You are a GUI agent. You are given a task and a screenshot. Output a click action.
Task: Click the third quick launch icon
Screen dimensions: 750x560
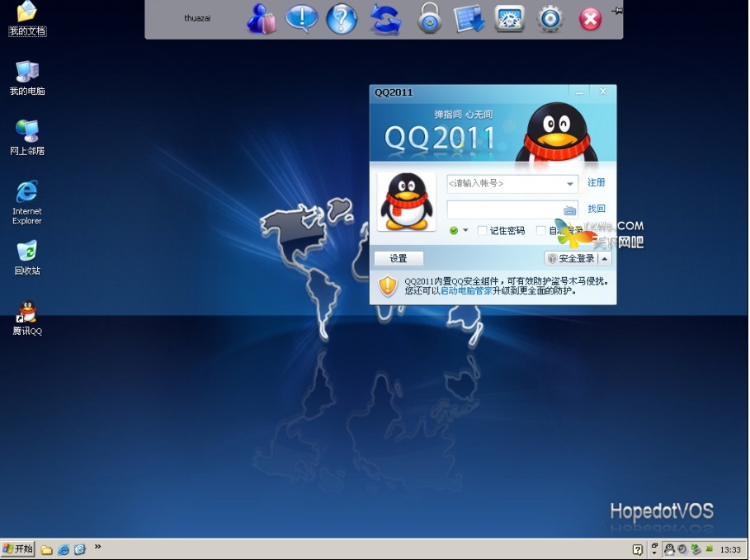point(79,549)
